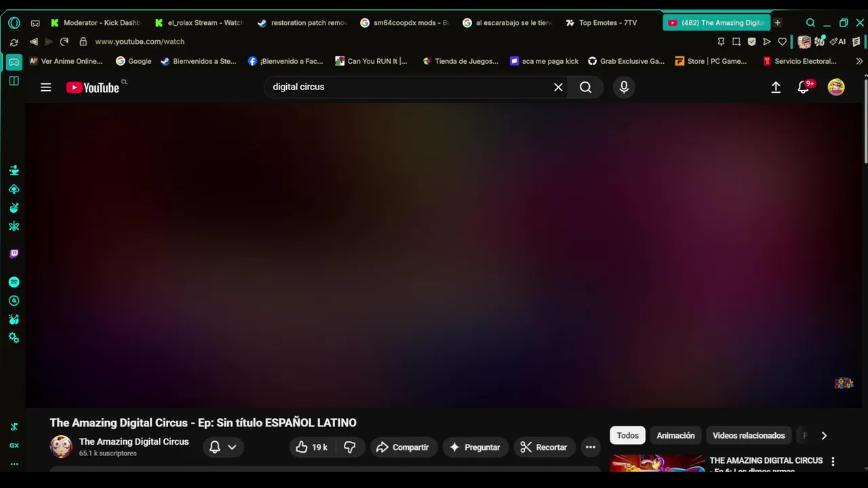Open Grab Exclusive Ga... GitHub bookmark

click(626, 61)
